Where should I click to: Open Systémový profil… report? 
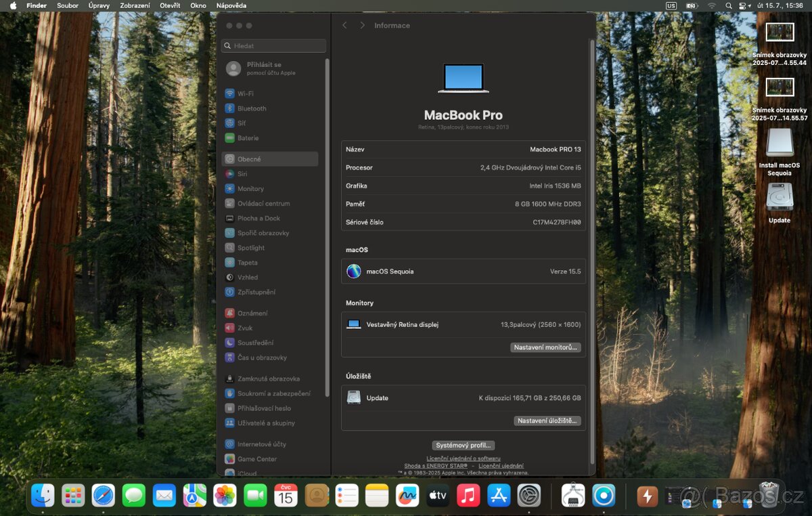tap(464, 446)
